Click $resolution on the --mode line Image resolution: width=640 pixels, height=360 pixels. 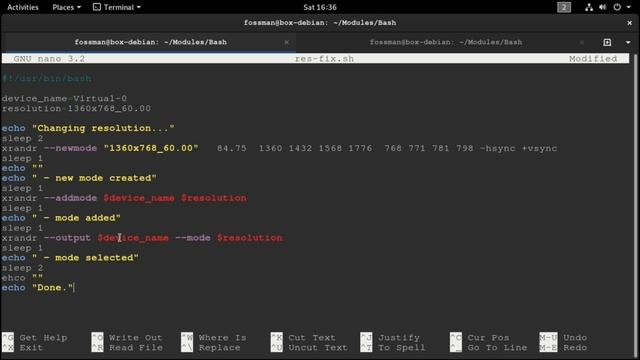[x=249, y=238]
